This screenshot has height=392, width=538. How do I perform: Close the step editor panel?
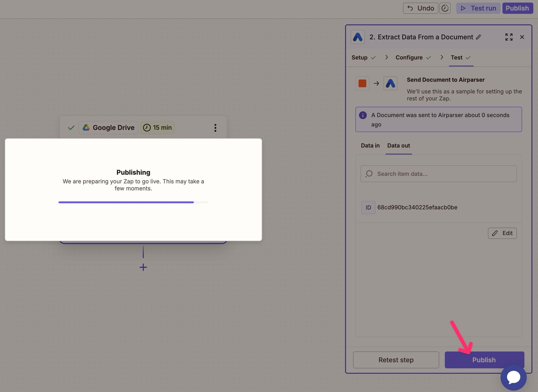pos(522,37)
